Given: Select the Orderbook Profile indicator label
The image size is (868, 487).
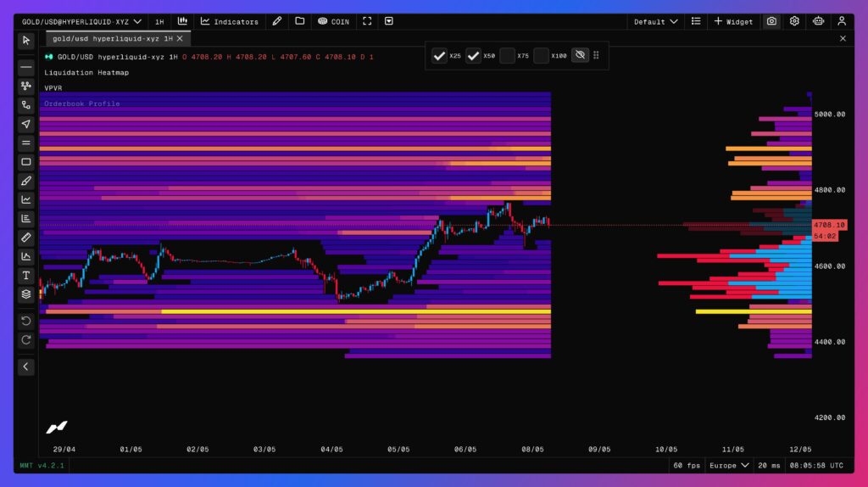Looking at the screenshot, I should pos(82,104).
